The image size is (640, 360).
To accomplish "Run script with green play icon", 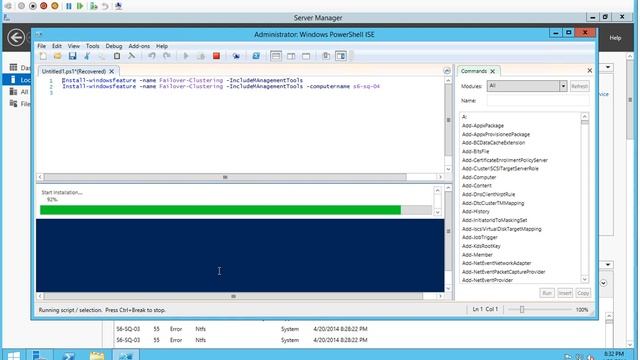I will click(186, 56).
